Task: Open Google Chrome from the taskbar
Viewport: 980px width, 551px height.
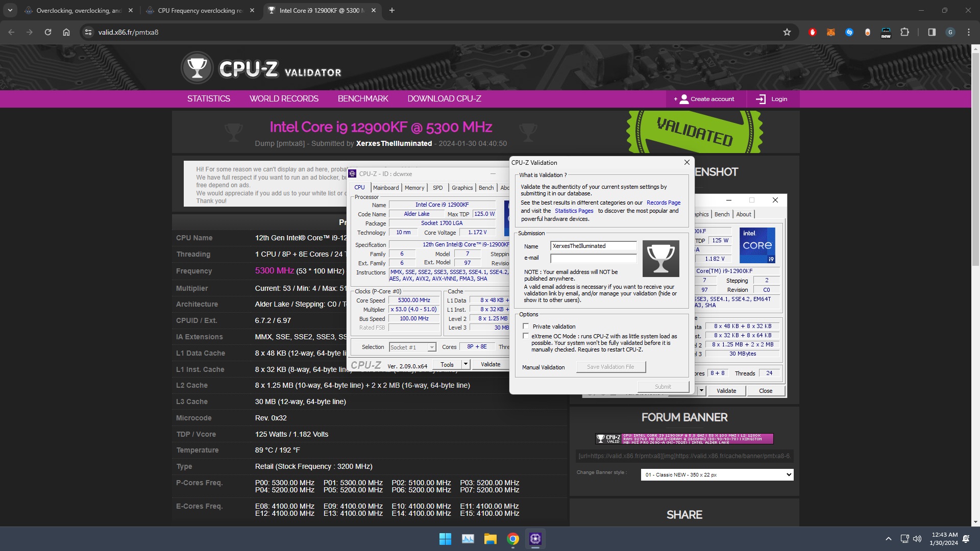Action: click(x=513, y=539)
